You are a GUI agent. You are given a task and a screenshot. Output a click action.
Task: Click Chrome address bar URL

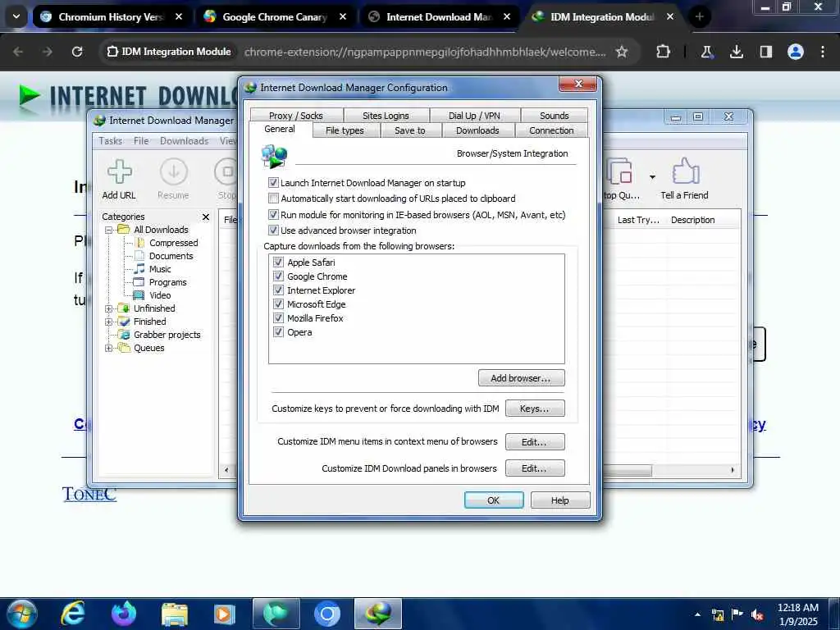pos(425,52)
